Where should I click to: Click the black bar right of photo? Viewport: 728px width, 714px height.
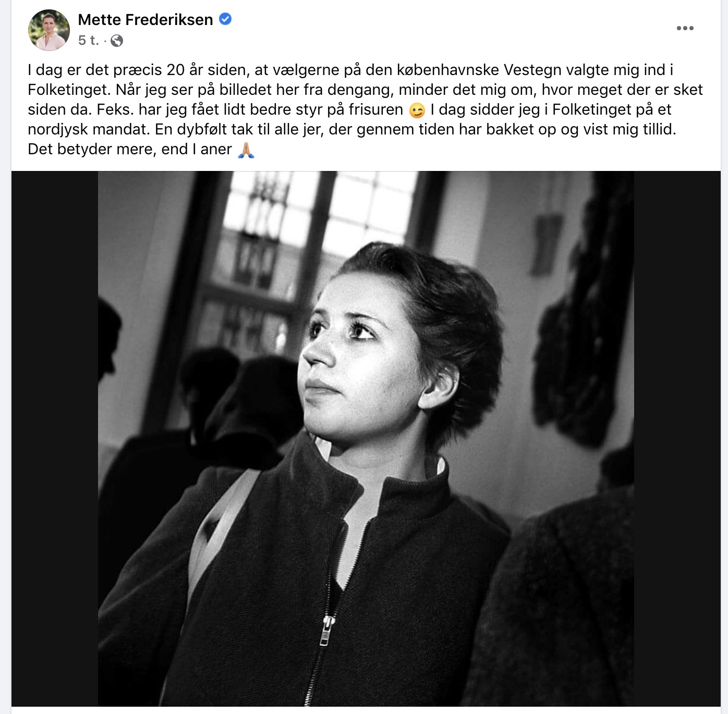coord(677,439)
